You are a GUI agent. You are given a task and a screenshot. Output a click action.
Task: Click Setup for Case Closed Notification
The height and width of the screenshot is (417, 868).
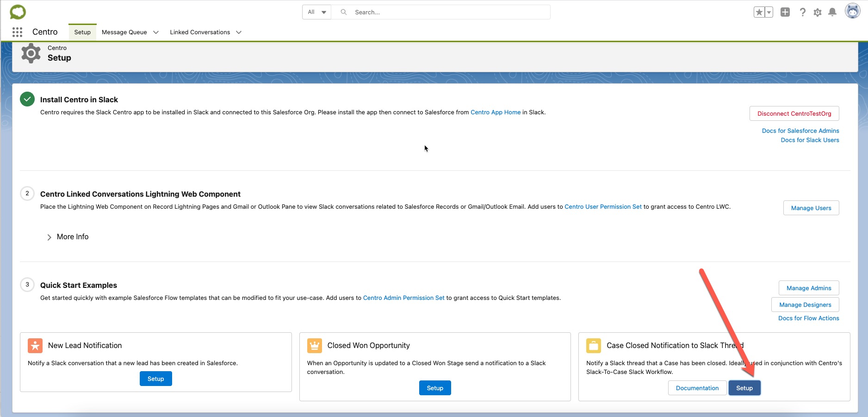(744, 388)
